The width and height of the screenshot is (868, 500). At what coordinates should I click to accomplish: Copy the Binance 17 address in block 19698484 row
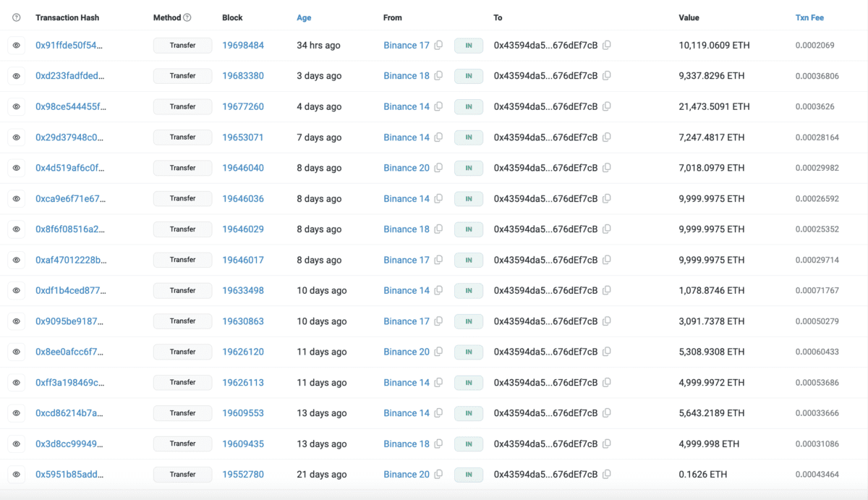pos(438,46)
